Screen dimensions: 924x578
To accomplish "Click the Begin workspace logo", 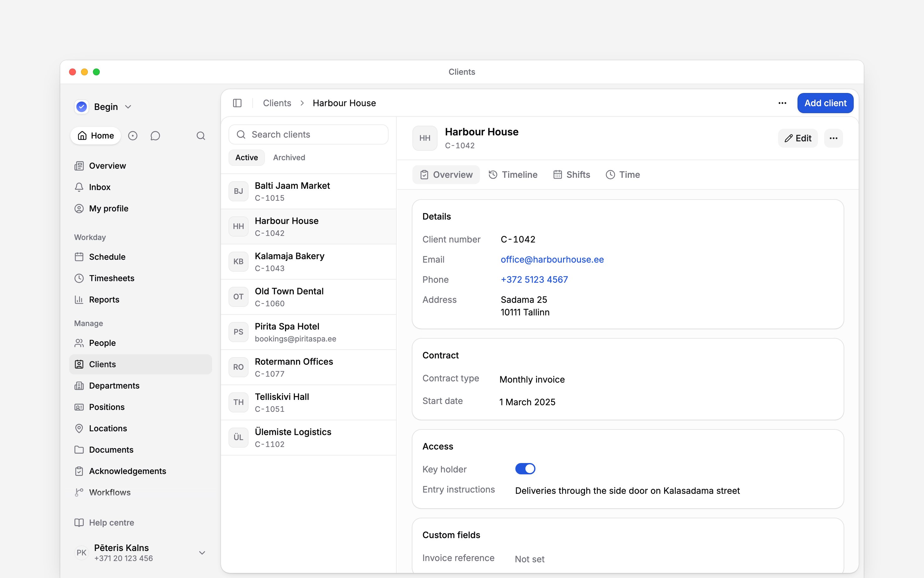I will tap(82, 107).
